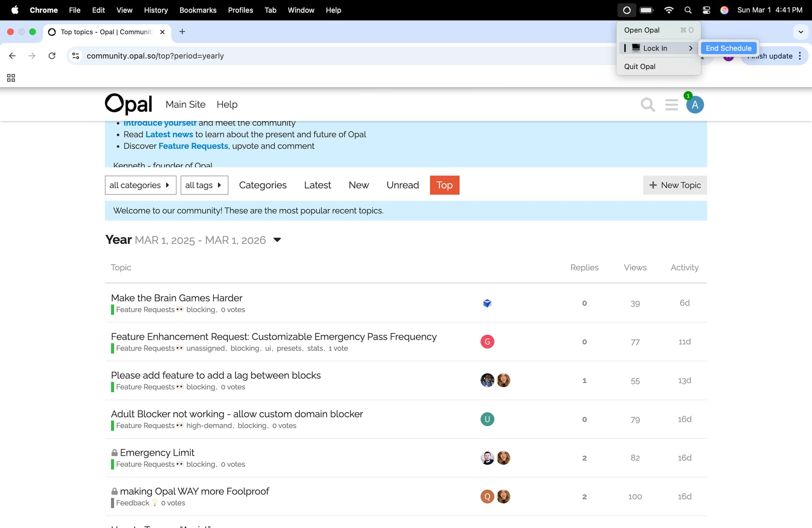Switch to the Unread tab
812x528 pixels.
(x=402, y=185)
